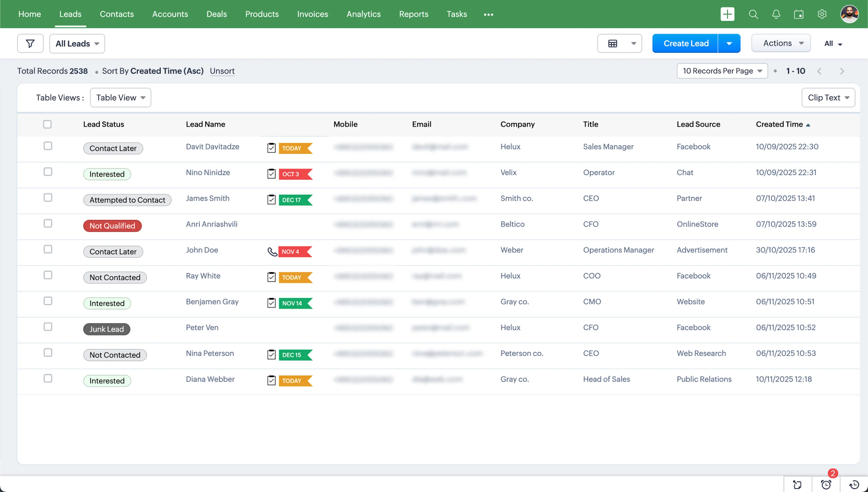Open settings gear icon

pyautogui.click(x=822, y=14)
